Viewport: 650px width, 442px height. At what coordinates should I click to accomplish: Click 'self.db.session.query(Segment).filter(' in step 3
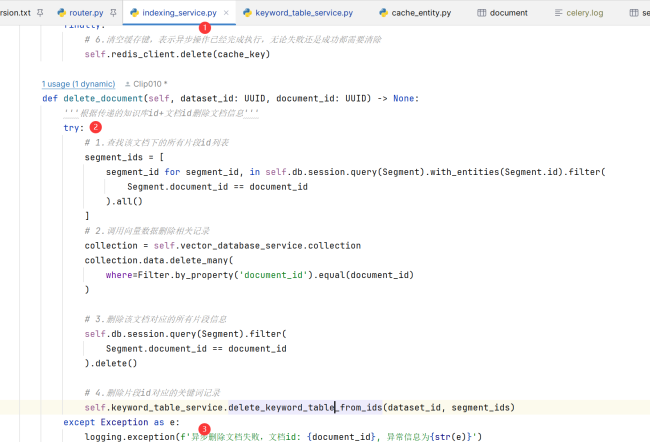point(185,334)
